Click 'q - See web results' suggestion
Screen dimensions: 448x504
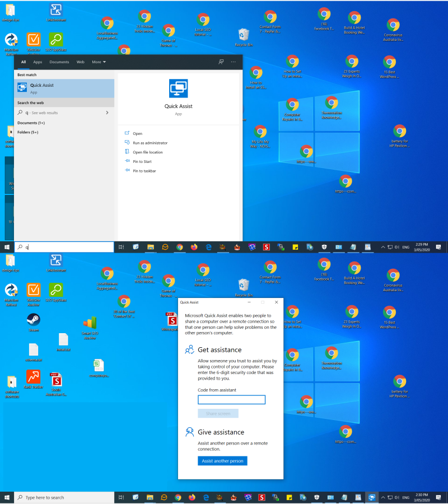pyautogui.click(x=64, y=113)
